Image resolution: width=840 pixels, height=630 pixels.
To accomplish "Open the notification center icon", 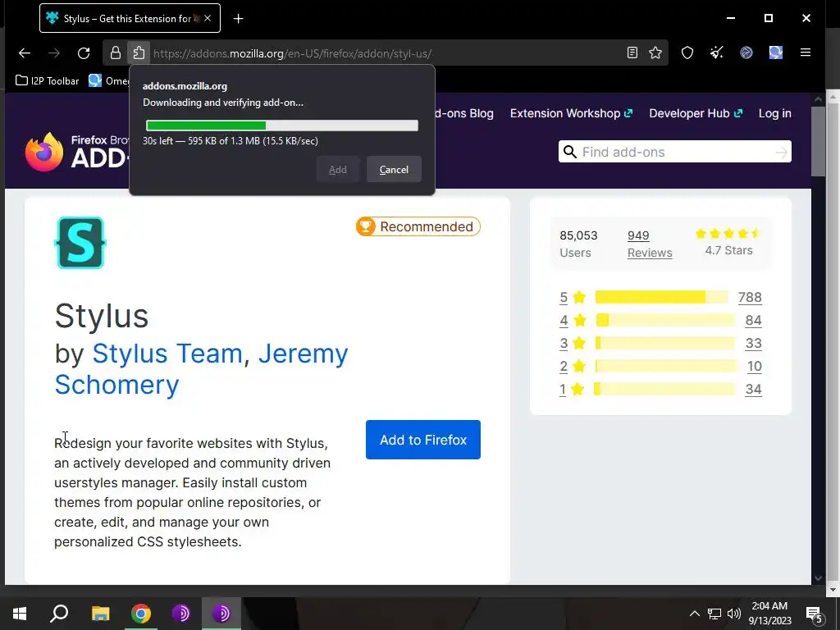I will [x=815, y=614].
